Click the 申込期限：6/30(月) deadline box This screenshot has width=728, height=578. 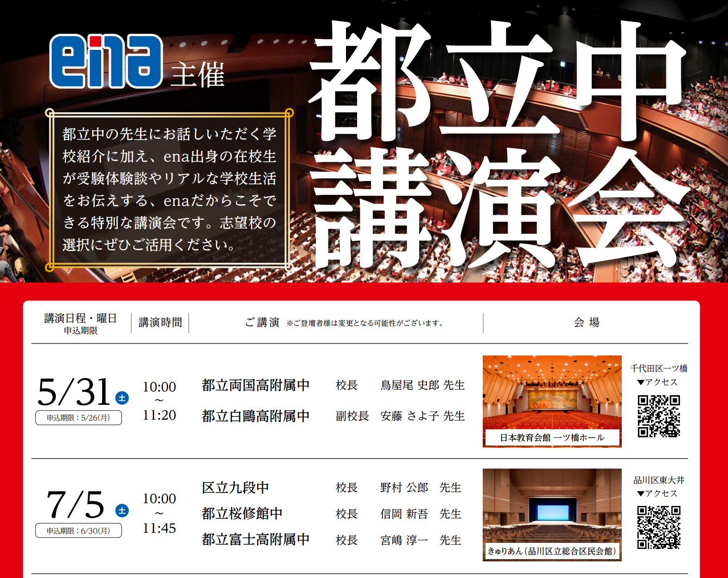79,531
